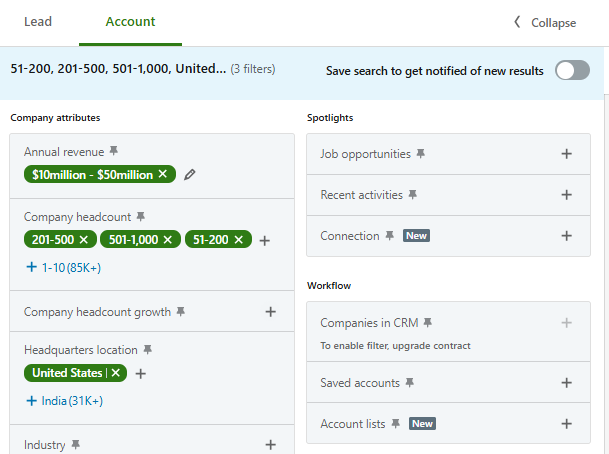Viewport: 609px width, 454px height.
Task: Expand the Company headcount growth filter
Action: (x=270, y=312)
